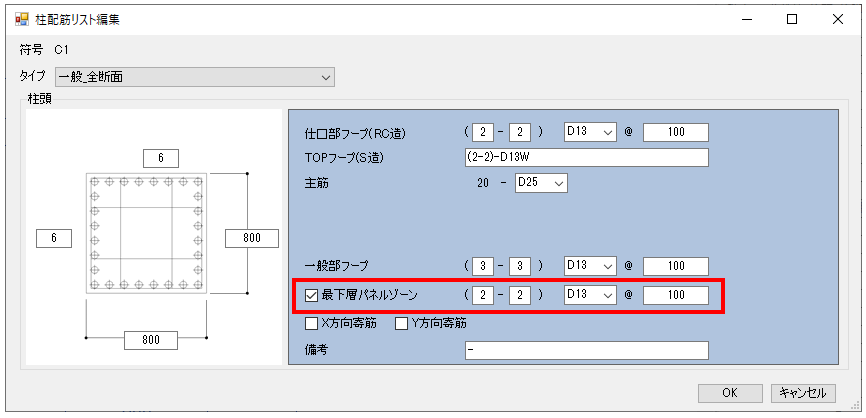
Task: Open rebar size dropdown for 仕口部フープ(RC造)
Action: (x=590, y=133)
